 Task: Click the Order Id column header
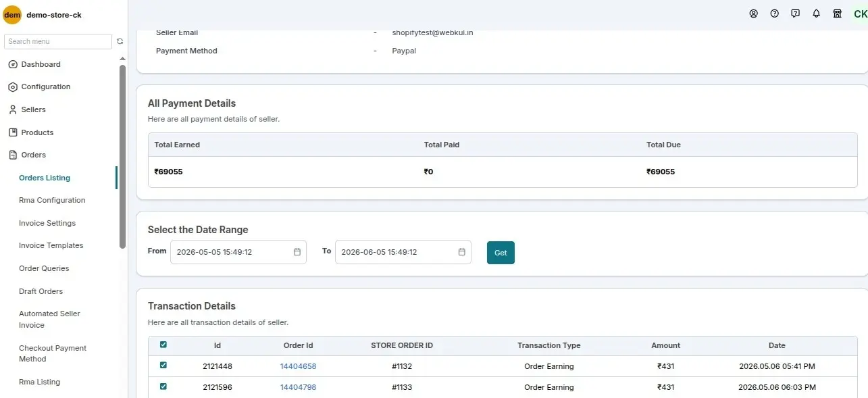coord(298,345)
